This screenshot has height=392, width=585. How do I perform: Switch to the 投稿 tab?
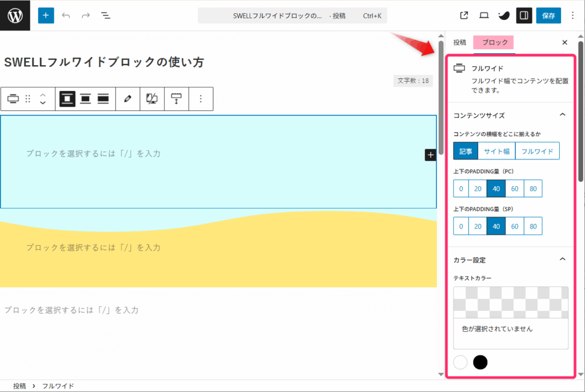click(x=460, y=42)
